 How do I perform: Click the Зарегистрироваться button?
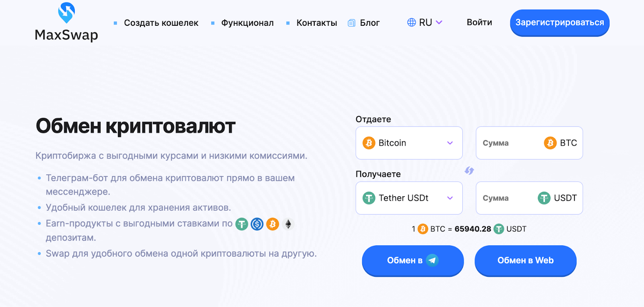(x=559, y=23)
